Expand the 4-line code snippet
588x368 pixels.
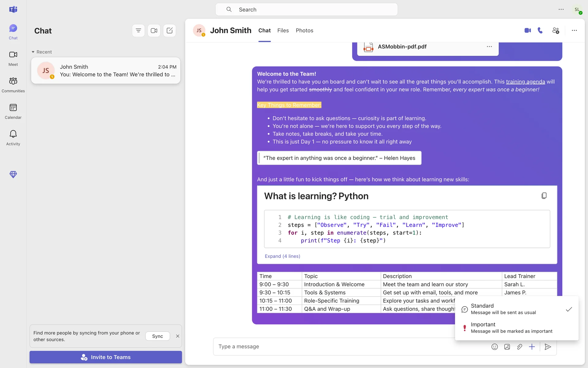282,256
